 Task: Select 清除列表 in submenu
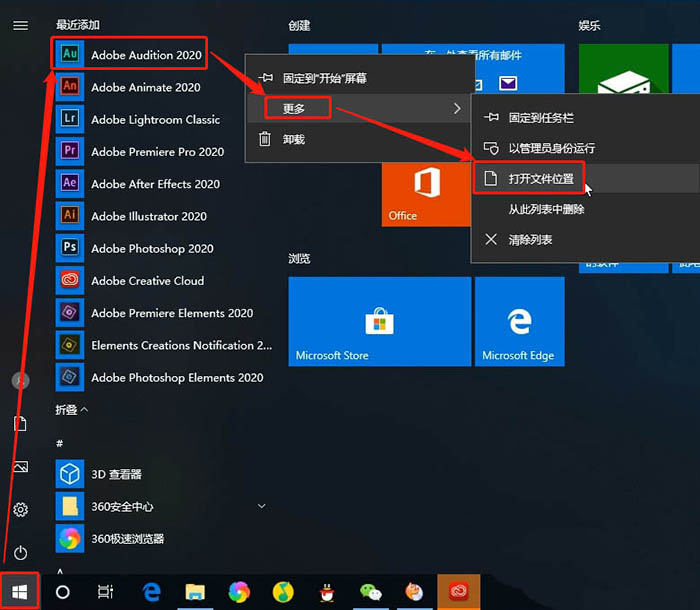(x=586, y=240)
